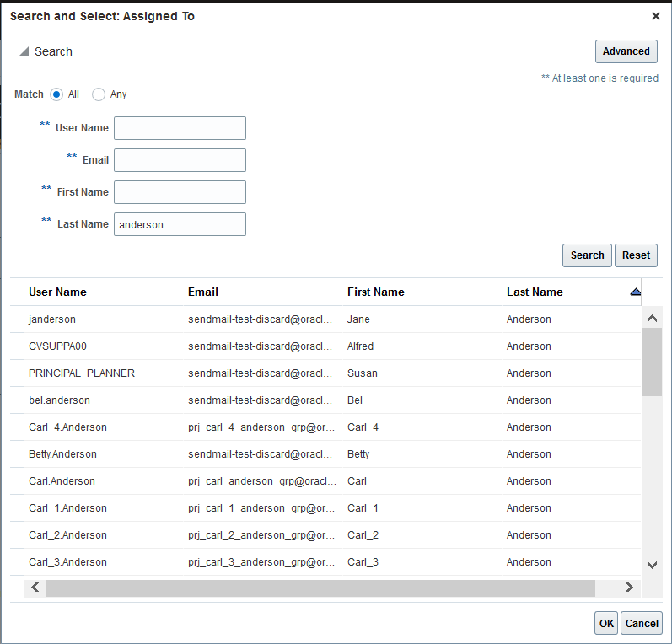The image size is (672, 644).
Task: Click the vertical scrollbar up arrow
Action: pos(652,319)
